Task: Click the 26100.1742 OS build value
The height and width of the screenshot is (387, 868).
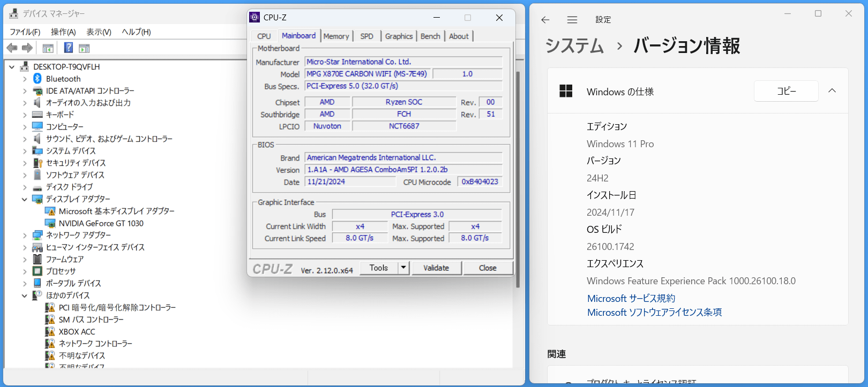Action: [x=610, y=247]
